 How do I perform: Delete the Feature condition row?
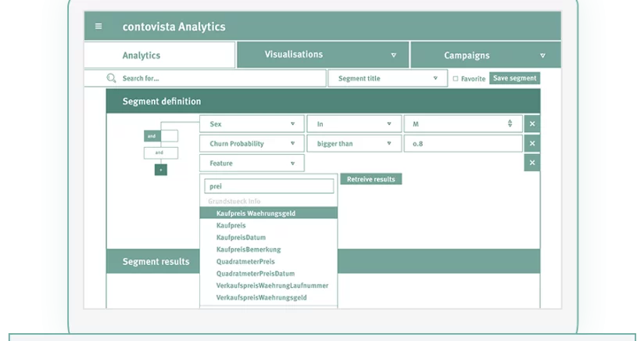531,163
